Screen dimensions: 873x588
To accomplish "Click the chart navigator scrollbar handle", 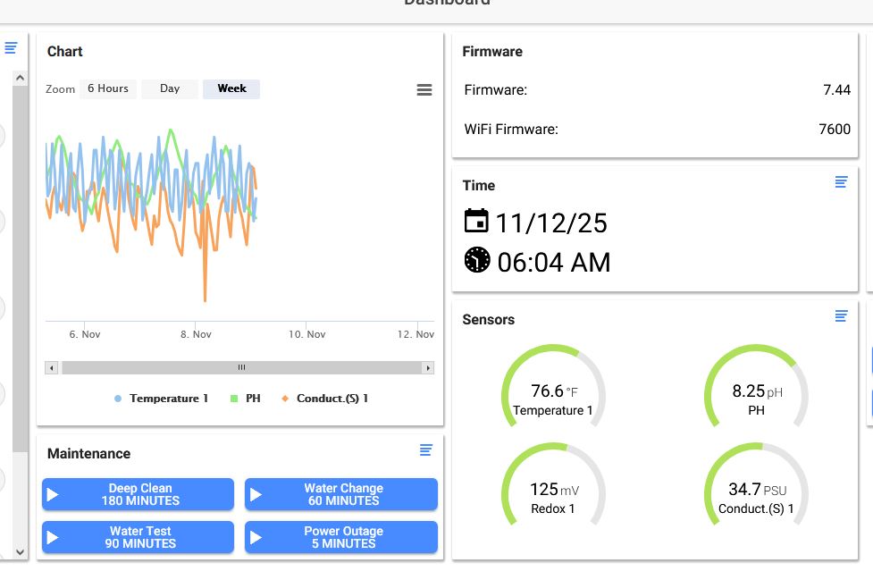I will tap(241, 367).
